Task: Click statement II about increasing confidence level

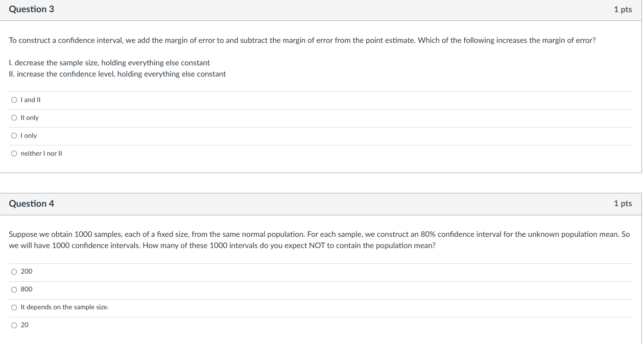Action: pos(117,74)
